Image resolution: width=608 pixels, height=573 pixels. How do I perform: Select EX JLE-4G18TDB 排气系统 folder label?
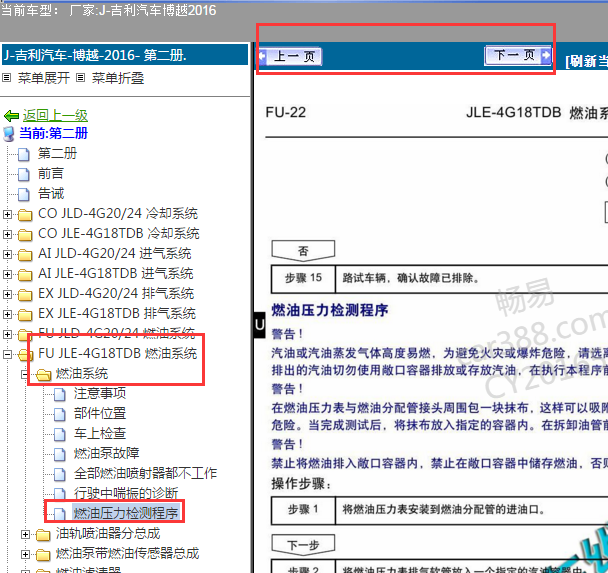pos(117,314)
